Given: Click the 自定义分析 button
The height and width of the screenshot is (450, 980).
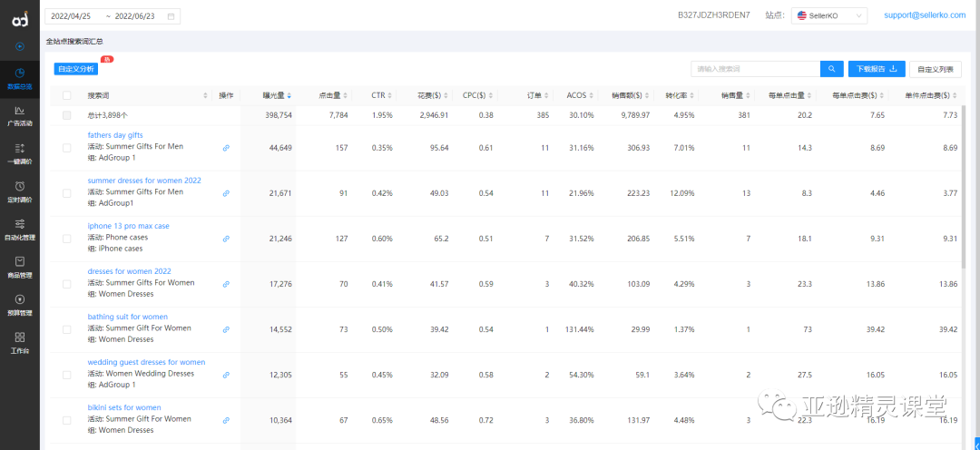Looking at the screenshot, I should click(x=75, y=69).
